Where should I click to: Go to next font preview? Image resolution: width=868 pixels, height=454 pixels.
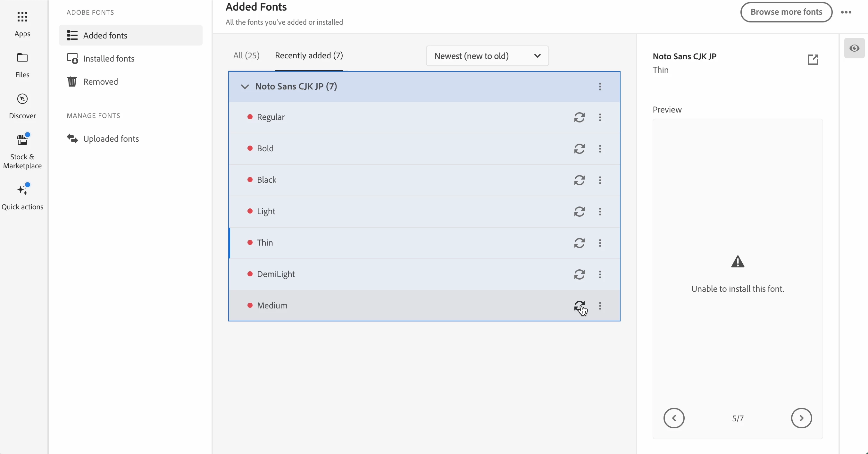(801, 418)
